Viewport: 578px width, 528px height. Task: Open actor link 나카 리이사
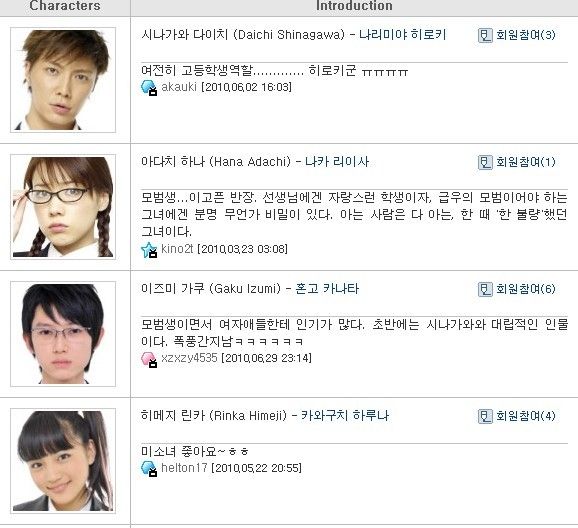tap(337, 161)
